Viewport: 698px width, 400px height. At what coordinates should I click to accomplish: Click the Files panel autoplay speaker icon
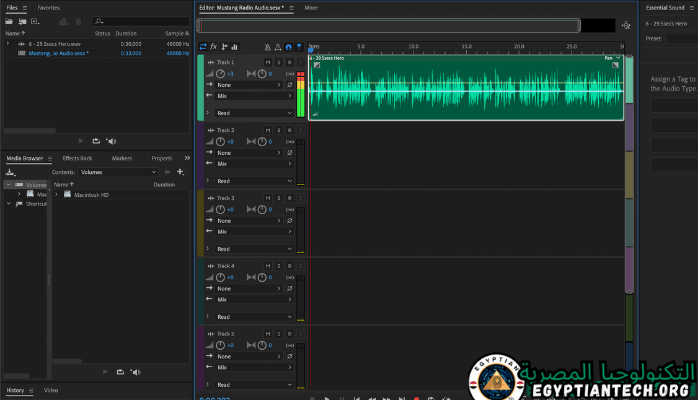click(x=111, y=141)
